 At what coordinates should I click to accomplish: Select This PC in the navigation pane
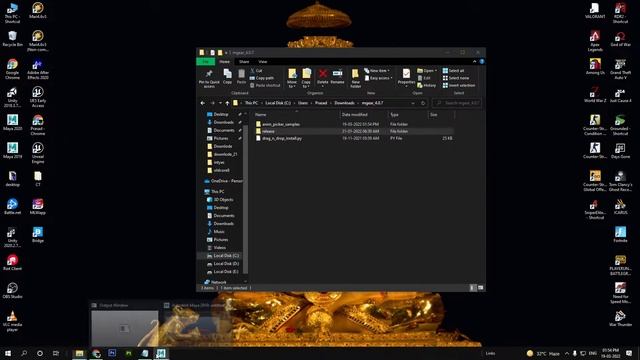tap(218, 191)
